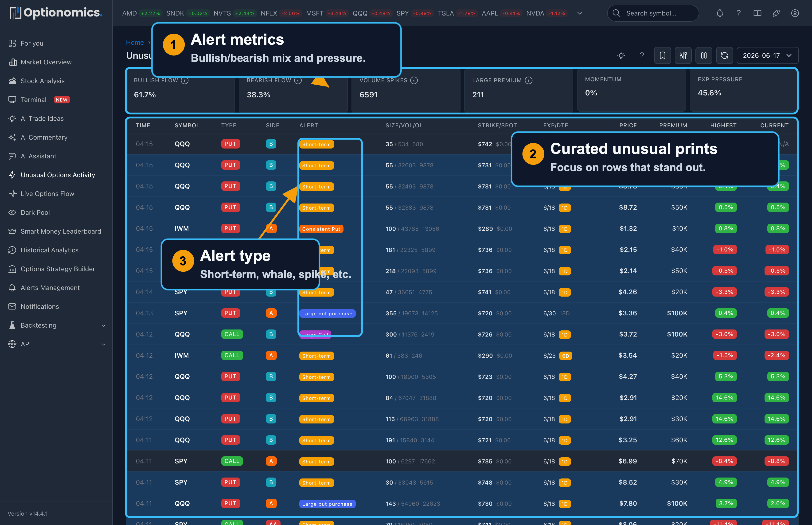The height and width of the screenshot is (525, 812).
Task: Open the Terminal page
Action: coord(33,100)
